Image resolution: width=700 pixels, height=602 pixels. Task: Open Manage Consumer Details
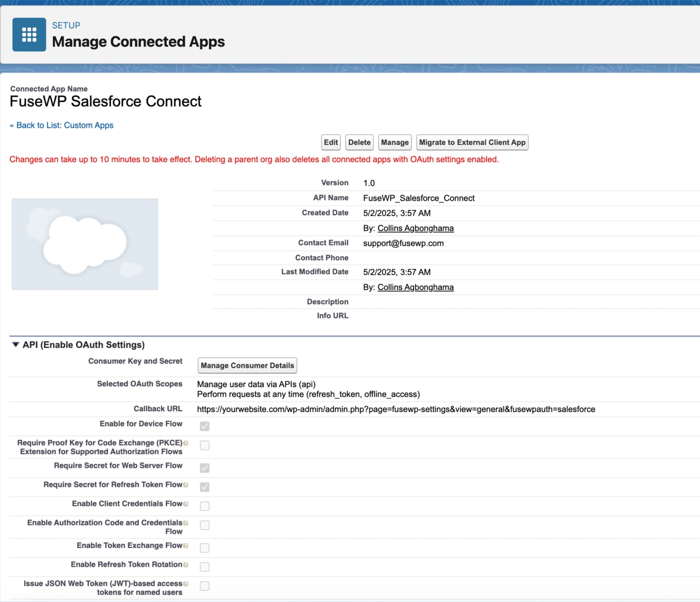[247, 365]
